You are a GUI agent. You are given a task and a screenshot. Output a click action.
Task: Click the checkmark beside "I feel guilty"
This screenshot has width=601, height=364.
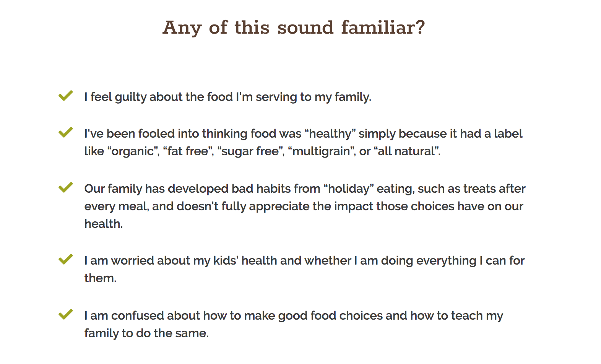pos(66,96)
